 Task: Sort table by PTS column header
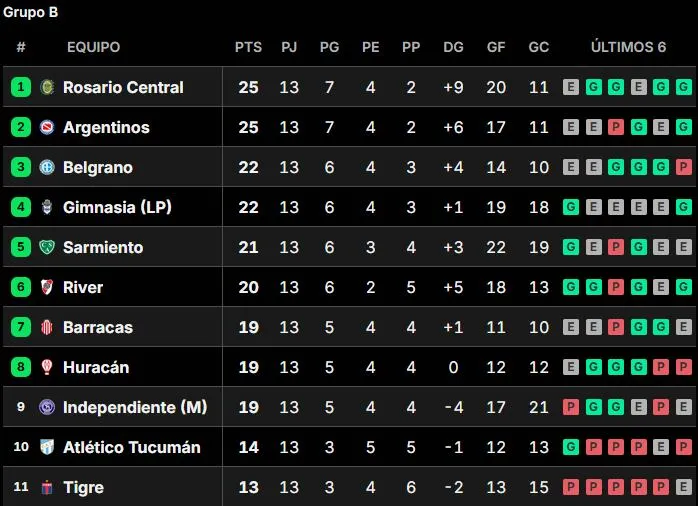click(248, 47)
